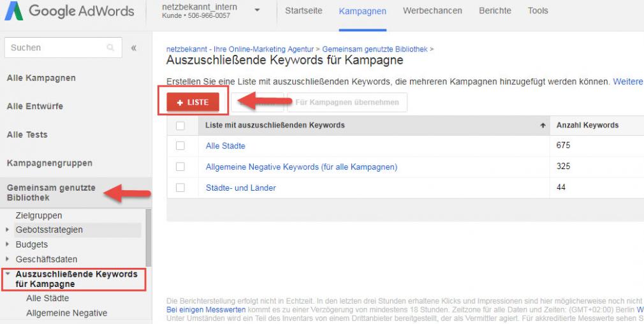This screenshot has width=644, height=324.
Task: Select Alle Städte in sidebar tree
Action: click(x=48, y=298)
